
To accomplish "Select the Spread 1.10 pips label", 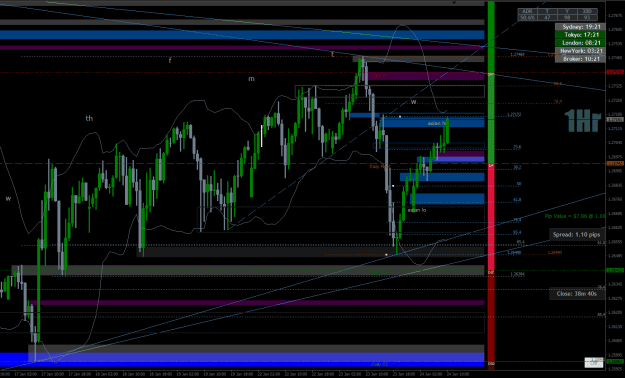I will pyautogui.click(x=576, y=234).
